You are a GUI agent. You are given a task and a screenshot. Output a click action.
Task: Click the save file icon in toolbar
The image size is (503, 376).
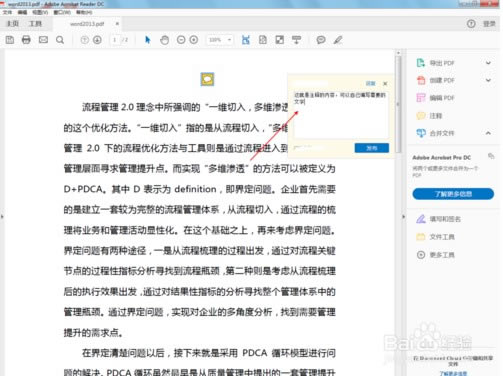pyautogui.click(x=10, y=40)
